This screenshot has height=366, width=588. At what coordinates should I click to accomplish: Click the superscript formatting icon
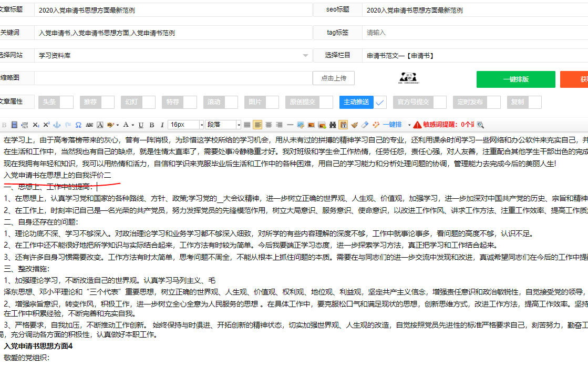pyautogui.click(x=46, y=125)
